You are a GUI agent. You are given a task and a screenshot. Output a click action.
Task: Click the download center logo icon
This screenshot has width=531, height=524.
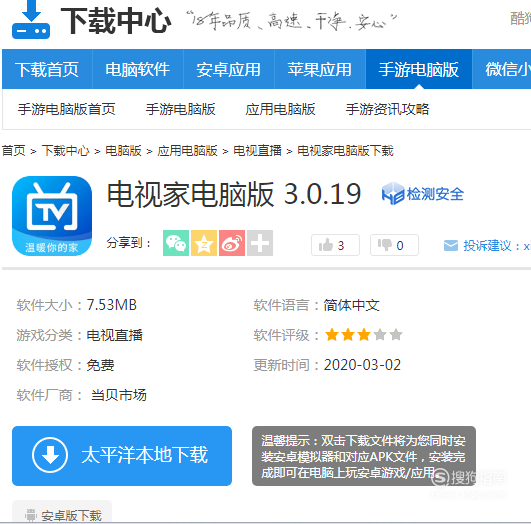point(31,19)
